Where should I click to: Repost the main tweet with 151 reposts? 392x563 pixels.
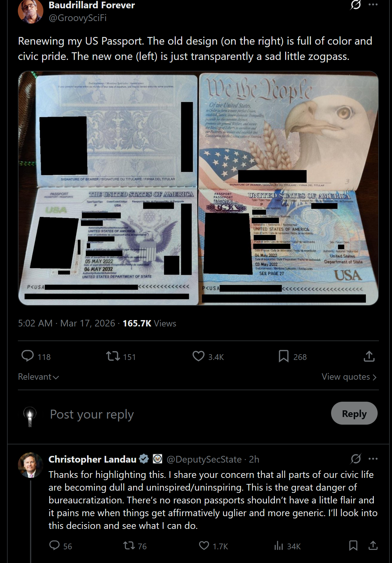click(113, 356)
